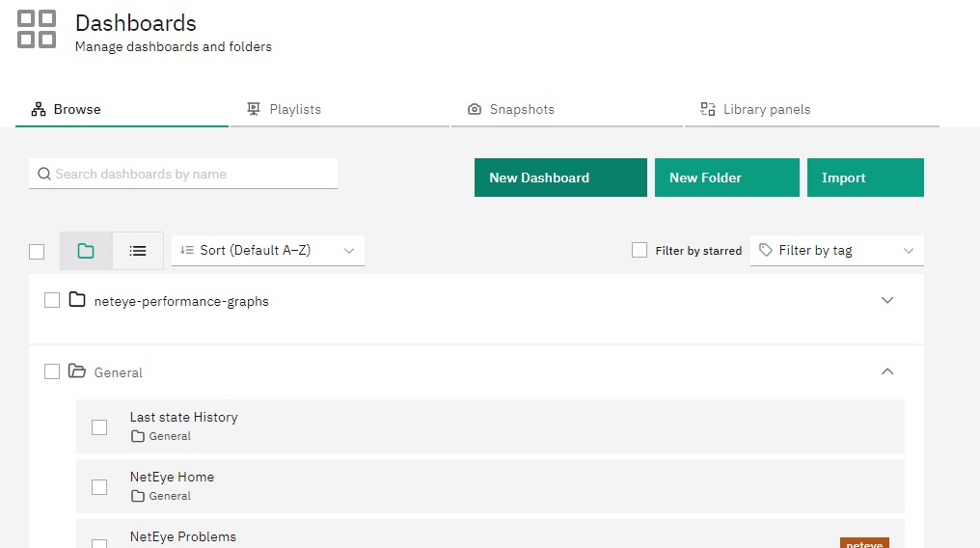The image size is (980, 548).
Task: Open the Browse tab
Action: [122, 109]
